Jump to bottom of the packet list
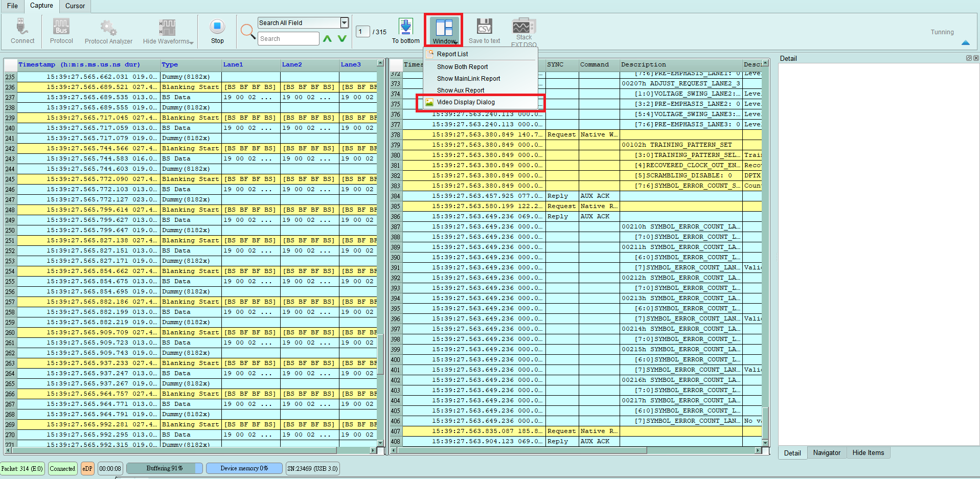 pyautogui.click(x=406, y=31)
